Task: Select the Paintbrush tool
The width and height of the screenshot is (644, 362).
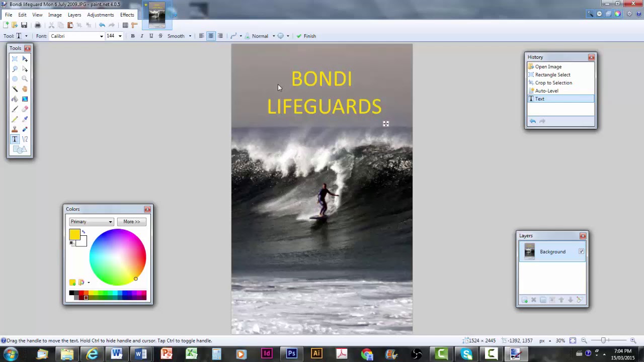Action: coord(15,109)
